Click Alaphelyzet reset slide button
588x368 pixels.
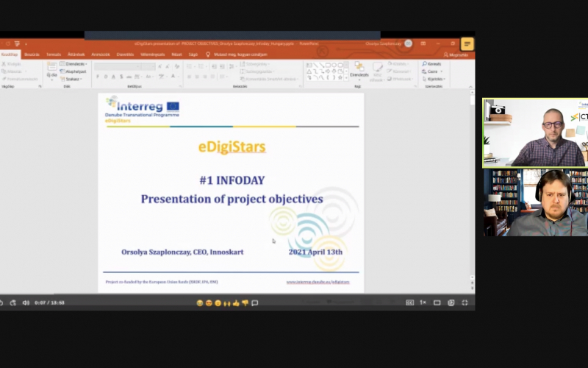point(73,71)
